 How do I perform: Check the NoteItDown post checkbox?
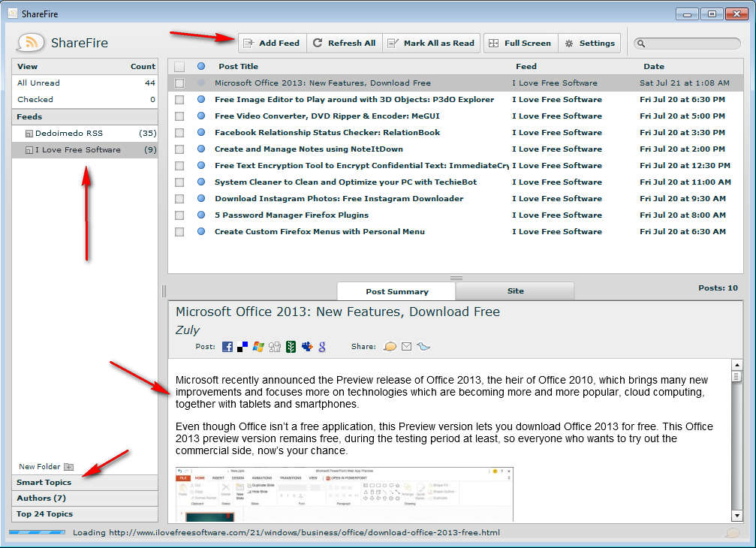click(179, 149)
